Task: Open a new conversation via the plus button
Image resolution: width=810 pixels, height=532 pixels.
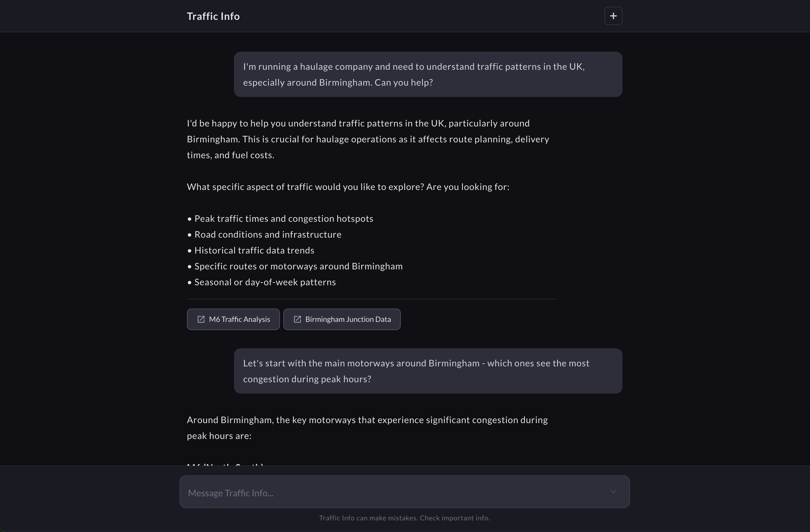Action: click(x=613, y=16)
